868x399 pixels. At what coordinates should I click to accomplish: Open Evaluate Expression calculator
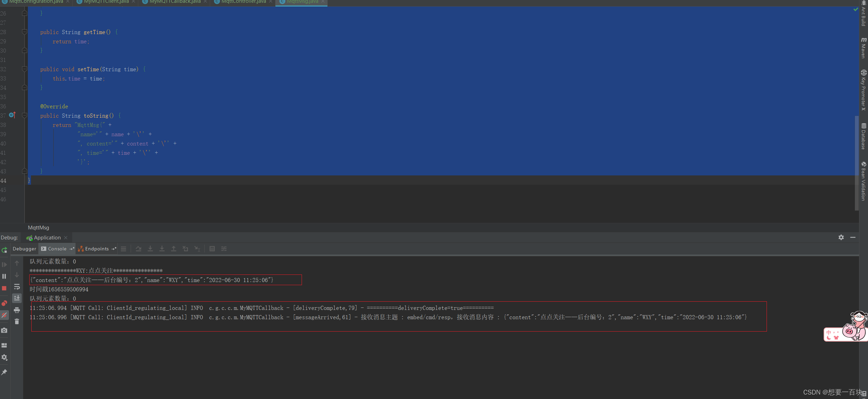[212, 249]
